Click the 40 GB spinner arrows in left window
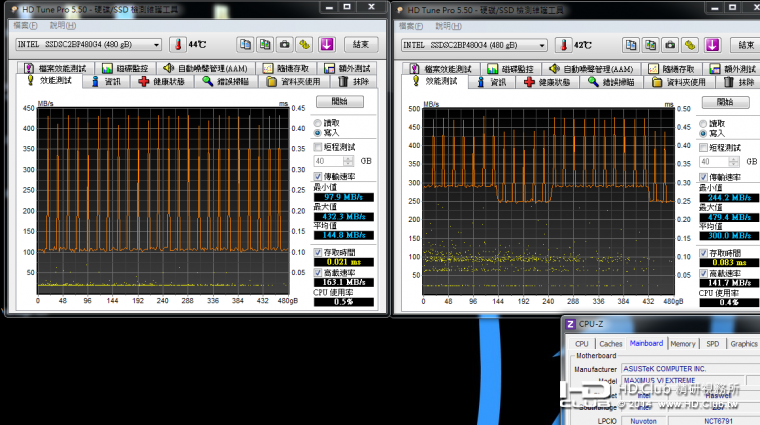Viewport: 760px width, 425px height. pos(348,161)
